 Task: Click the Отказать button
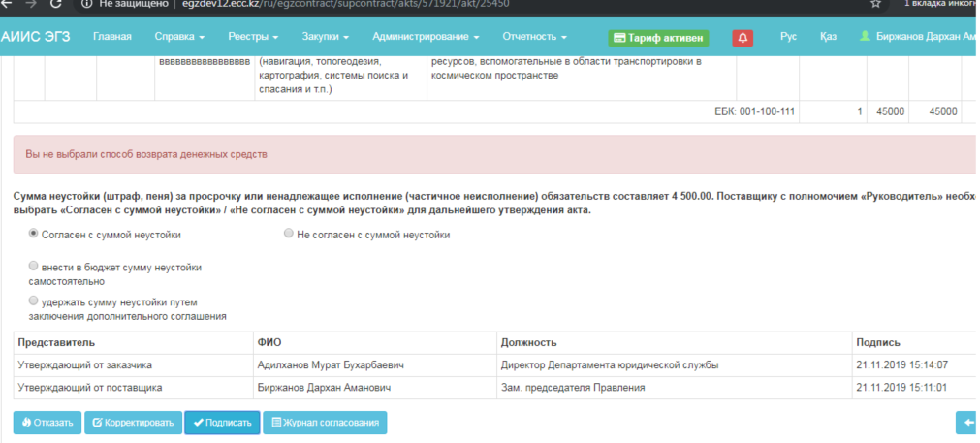pyautogui.click(x=47, y=423)
